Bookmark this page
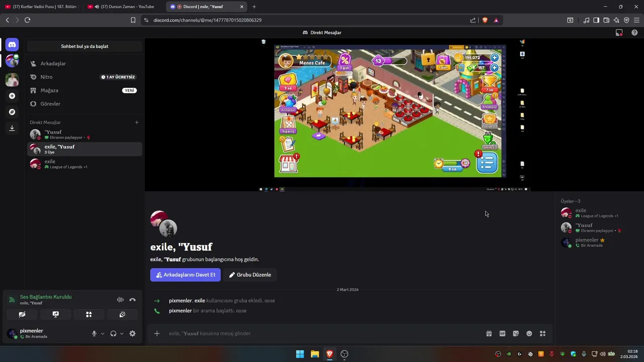This screenshot has width=644, height=362. pyautogui.click(x=133, y=20)
